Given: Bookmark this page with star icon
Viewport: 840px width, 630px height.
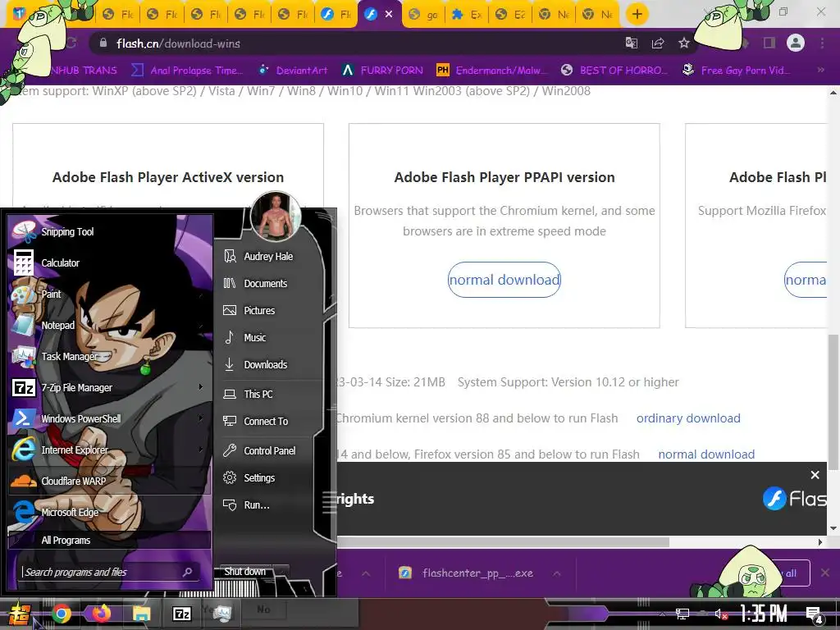Looking at the screenshot, I should 684,43.
